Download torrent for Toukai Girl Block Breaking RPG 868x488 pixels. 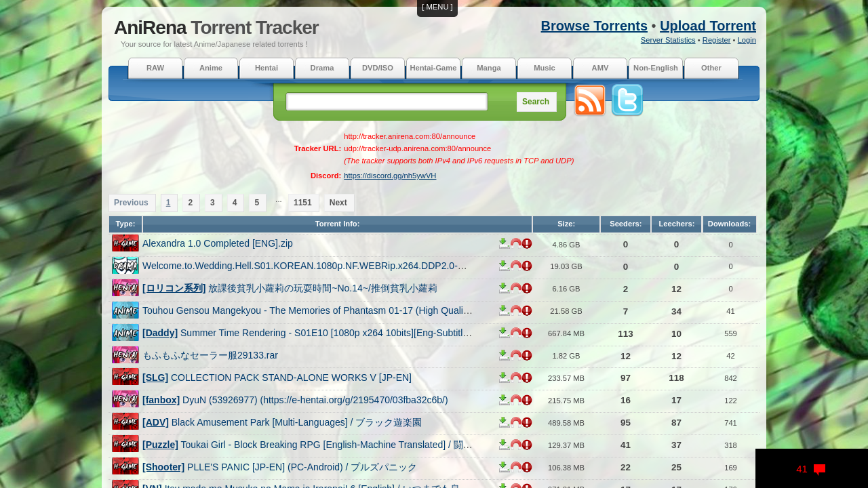tap(504, 445)
